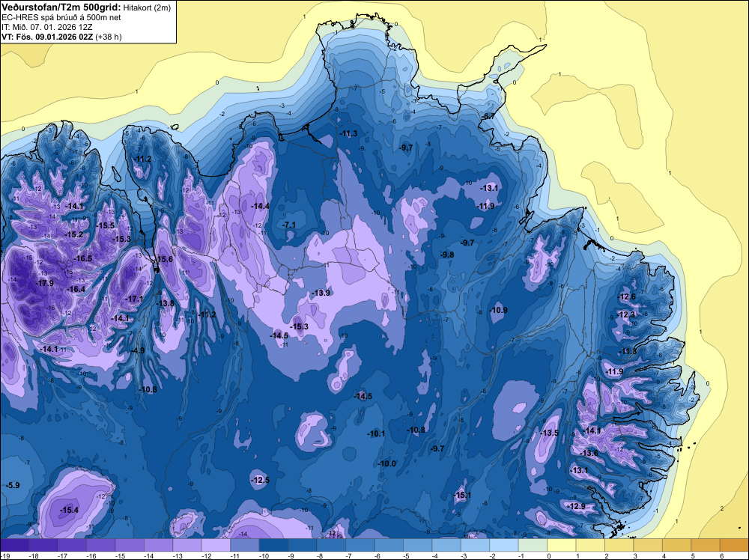The image size is (749, 560).
Task: Select the EC-HRES spá brúuð line
Action: pyautogui.click(x=61, y=18)
